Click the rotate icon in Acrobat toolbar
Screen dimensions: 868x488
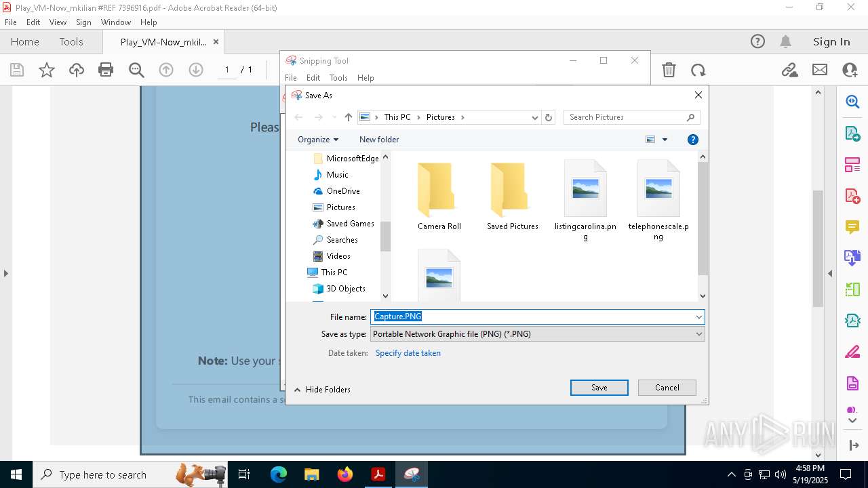tap(698, 70)
